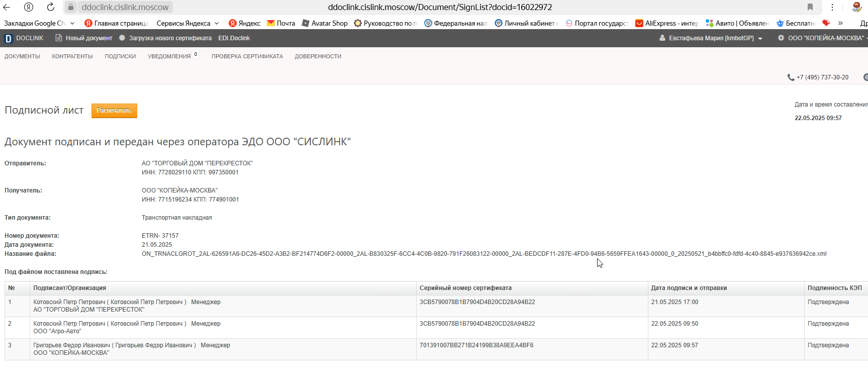This screenshot has height=386, width=868.
Task: Click the orange Распечатать button
Action: pyautogui.click(x=114, y=111)
